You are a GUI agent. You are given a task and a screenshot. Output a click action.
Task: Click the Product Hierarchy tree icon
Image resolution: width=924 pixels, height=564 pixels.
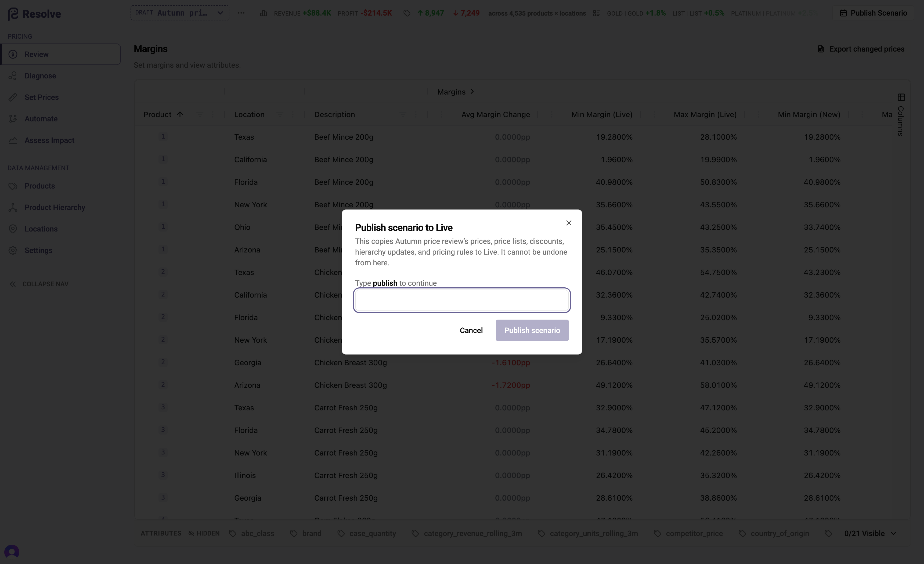[x=13, y=207]
